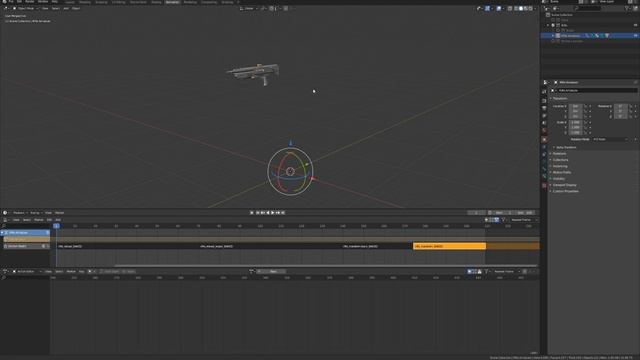Open the World properties tab
The height and width of the screenshot is (360, 640).
point(544,131)
